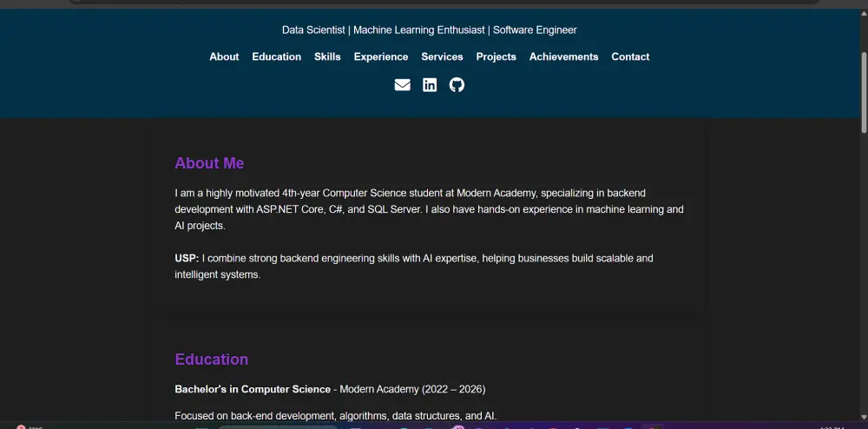
Task: Open the Experience navigation item
Action: [381, 57]
